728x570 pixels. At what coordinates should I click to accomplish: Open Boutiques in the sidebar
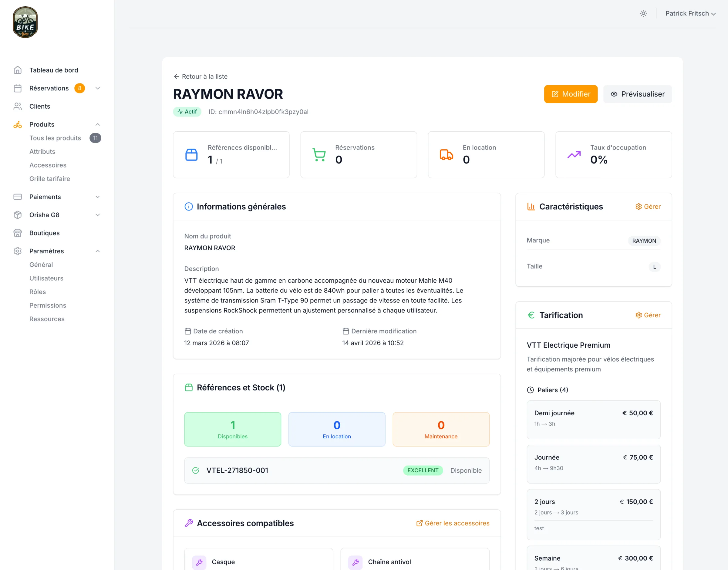coord(44,233)
